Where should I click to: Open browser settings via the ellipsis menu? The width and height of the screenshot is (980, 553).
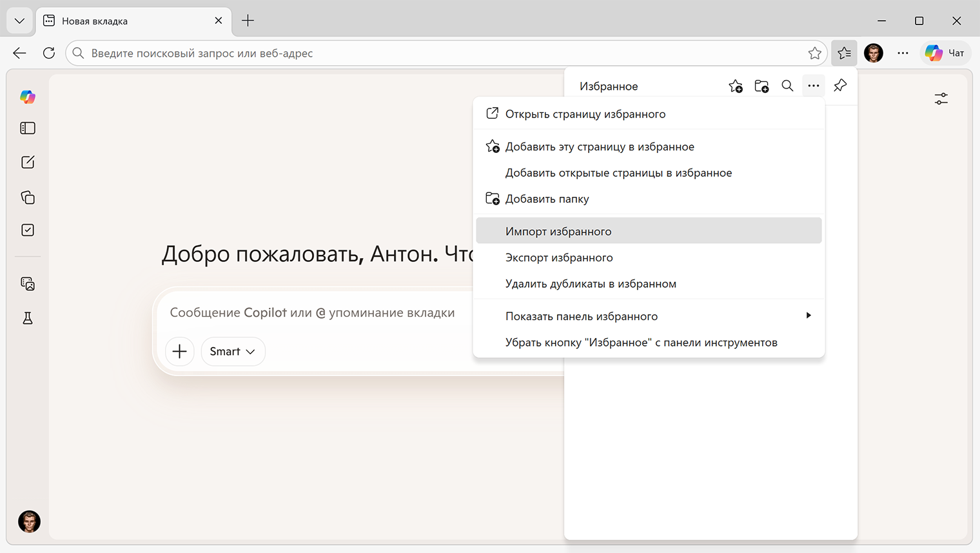903,53
